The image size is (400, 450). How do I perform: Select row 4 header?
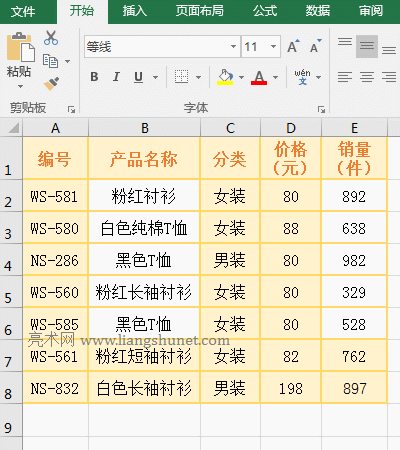click(x=11, y=260)
